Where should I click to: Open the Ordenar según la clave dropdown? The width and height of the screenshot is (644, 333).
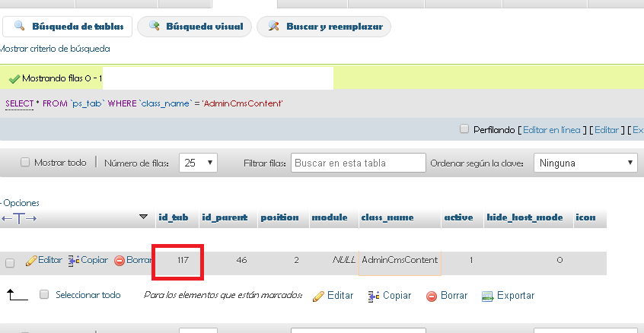tap(585, 163)
